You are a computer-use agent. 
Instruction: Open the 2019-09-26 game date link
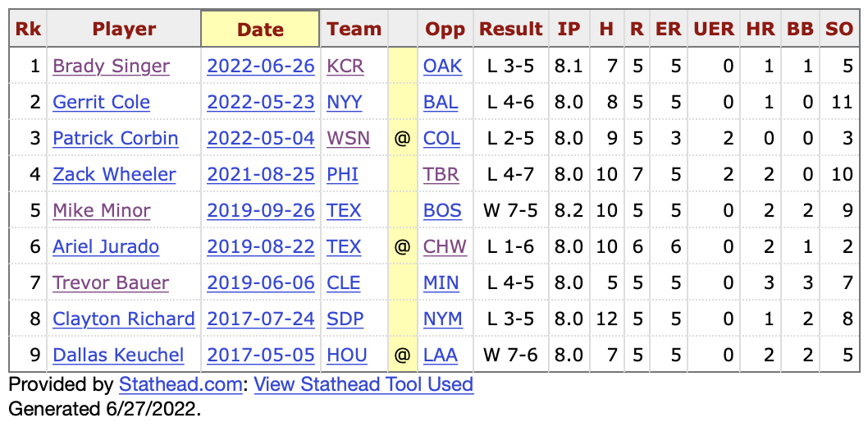(260, 211)
